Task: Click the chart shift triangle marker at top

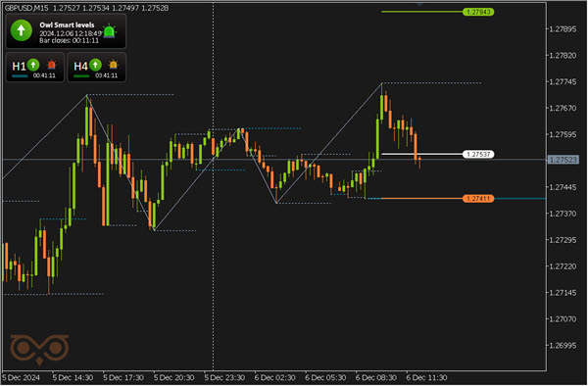Action: pos(419,4)
